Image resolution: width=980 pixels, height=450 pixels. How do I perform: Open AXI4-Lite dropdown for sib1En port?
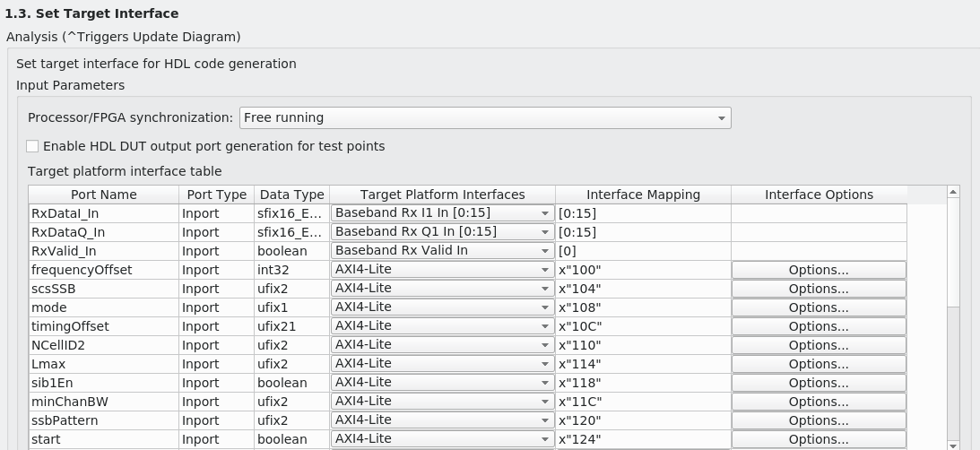tap(442, 383)
